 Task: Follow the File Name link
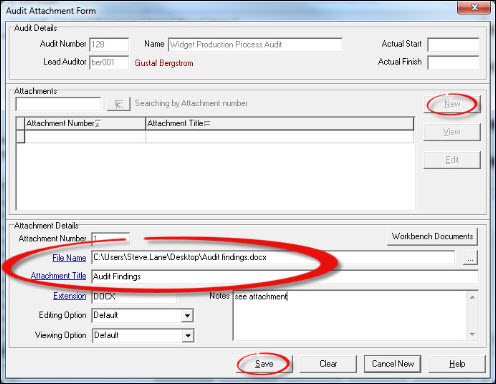click(x=69, y=258)
